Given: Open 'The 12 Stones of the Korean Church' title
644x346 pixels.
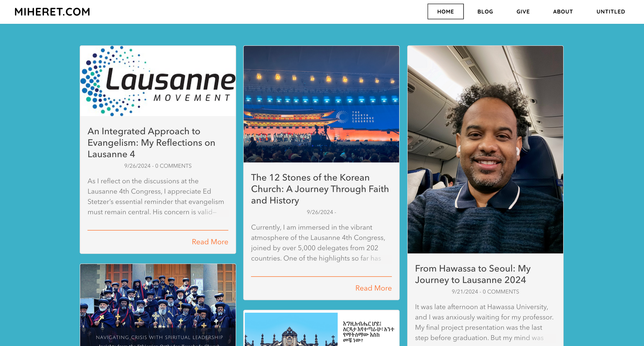Looking at the screenshot, I should pos(320,189).
